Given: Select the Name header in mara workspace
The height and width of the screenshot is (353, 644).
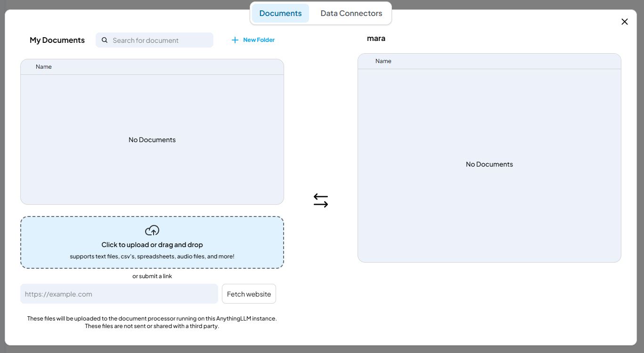Looking at the screenshot, I should [x=383, y=61].
